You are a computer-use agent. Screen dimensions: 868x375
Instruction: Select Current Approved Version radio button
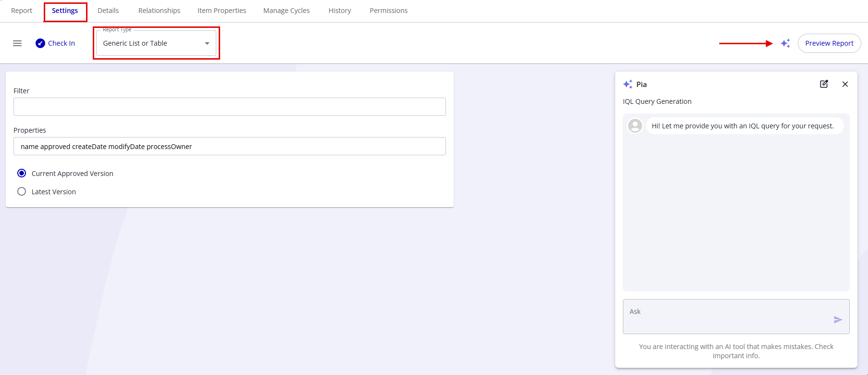pyautogui.click(x=22, y=173)
